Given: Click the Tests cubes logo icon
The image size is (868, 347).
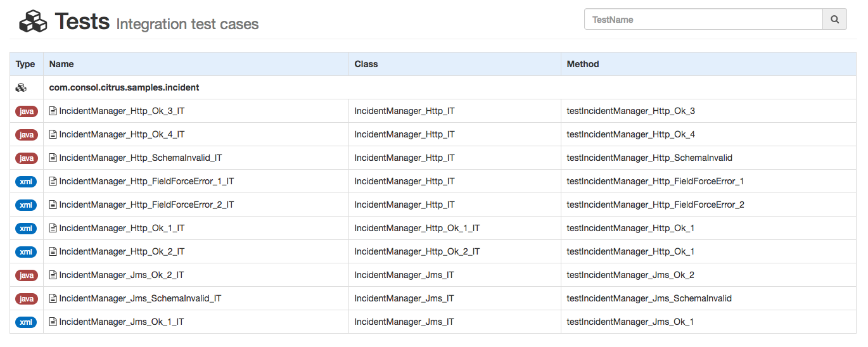Looking at the screenshot, I should (33, 22).
